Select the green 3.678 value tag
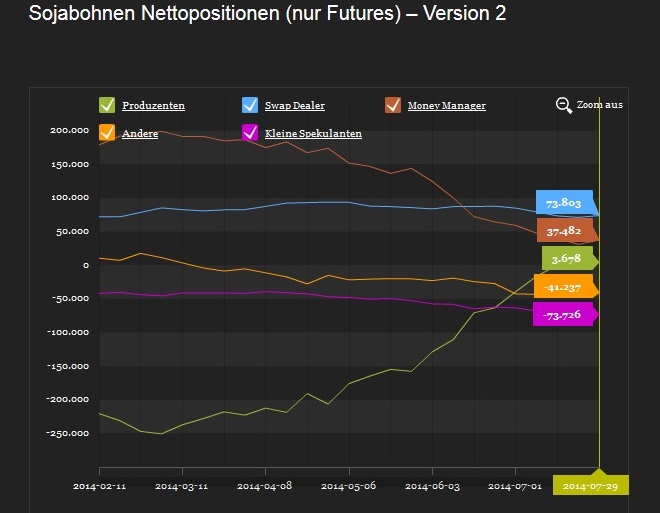This screenshot has width=660, height=513. coord(568,259)
